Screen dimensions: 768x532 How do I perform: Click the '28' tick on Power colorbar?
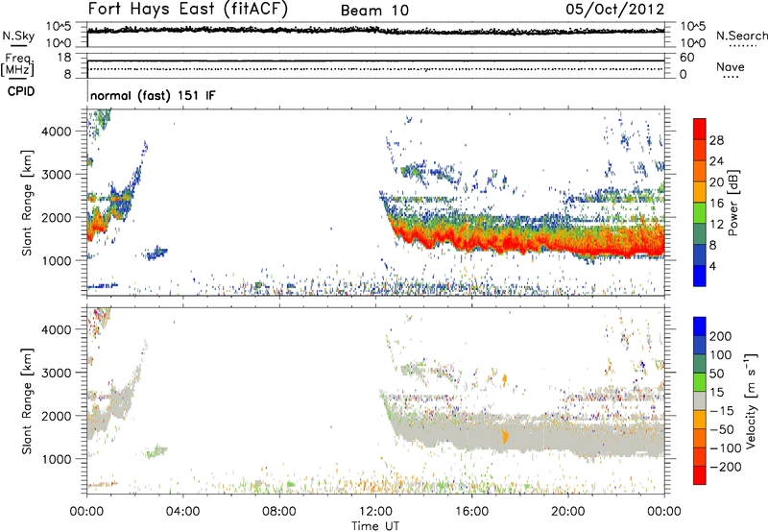pos(716,140)
